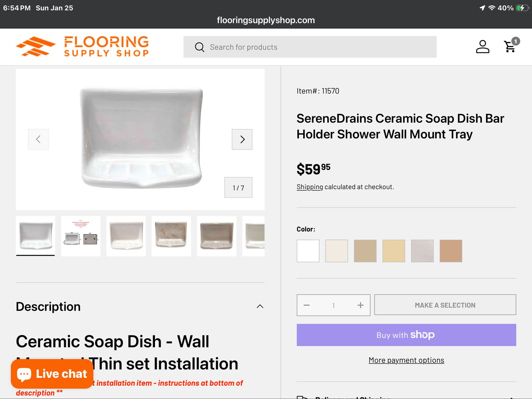The width and height of the screenshot is (532, 399).
Task: Decrease quantity with minus button
Action: pyautogui.click(x=307, y=305)
